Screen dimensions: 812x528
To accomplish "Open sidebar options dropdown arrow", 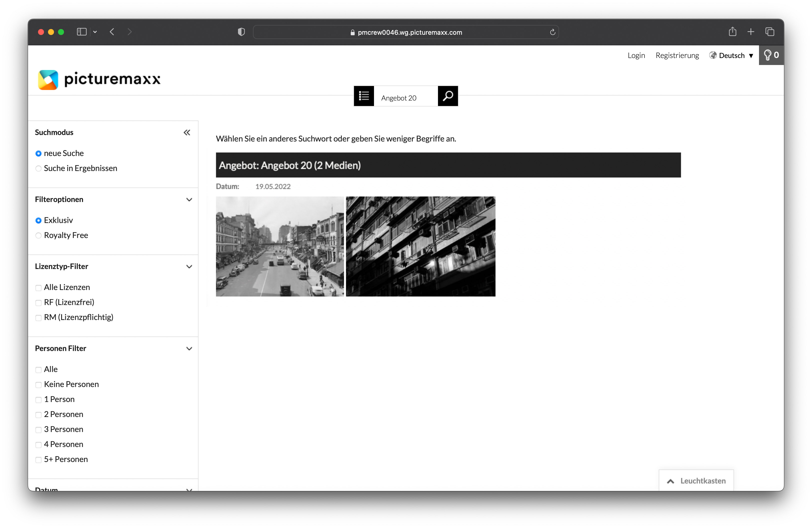I will point(95,32).
